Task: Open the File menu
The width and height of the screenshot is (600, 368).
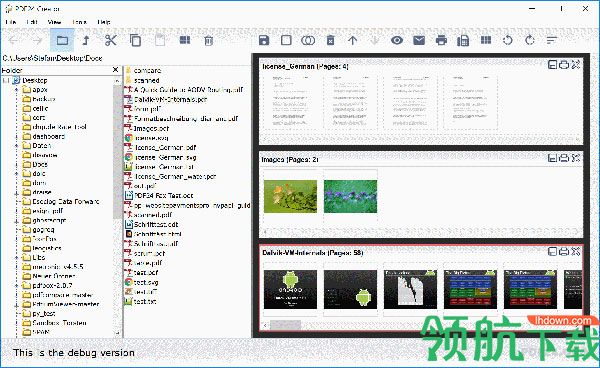Action: pos(11,22)
